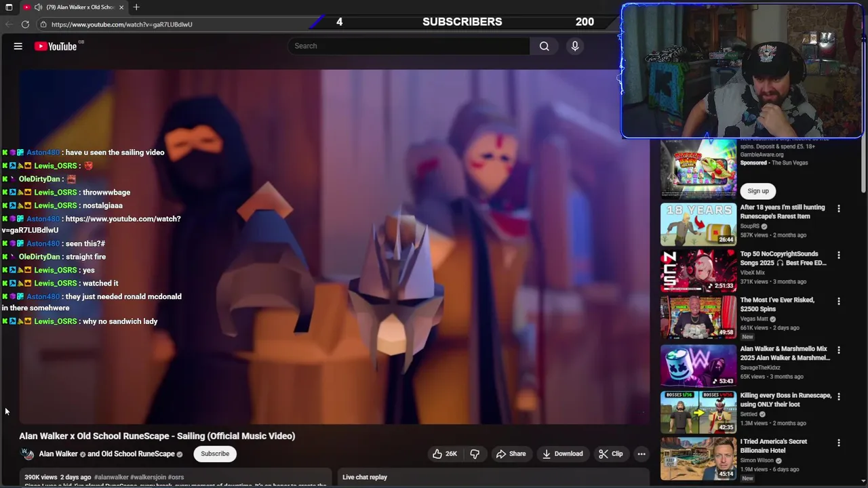Select the browser address bar URL
Screen dimensions: 868x488
[x=122, y=24]
